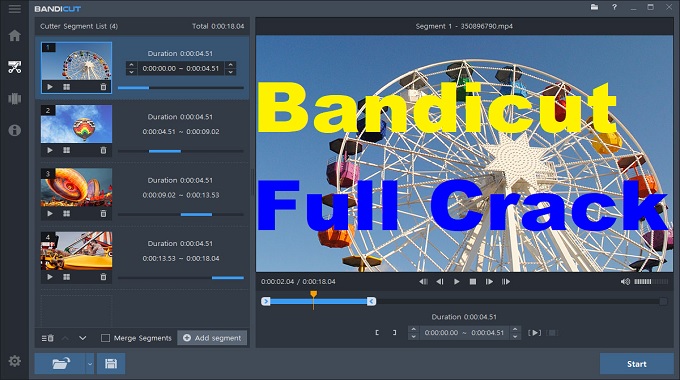Select segment 3 spinning ride thumbnail
Viewport: 680px width, 380px height.
pos(76,187)
